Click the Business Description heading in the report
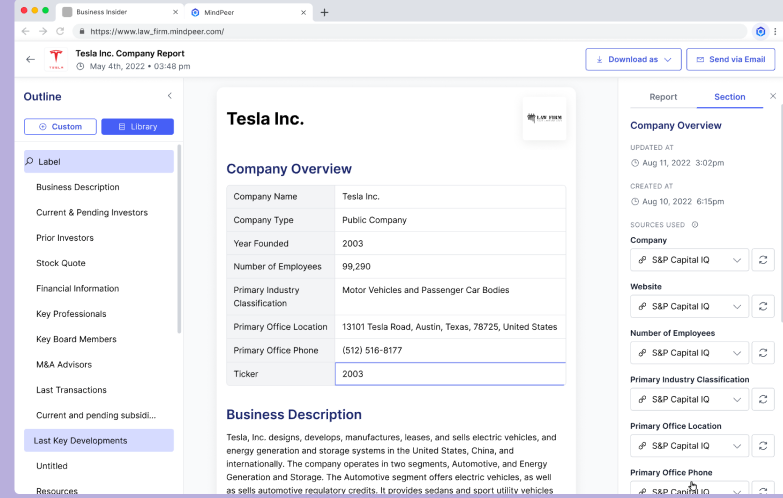783x498 pixels. click(x=294, y=415)
